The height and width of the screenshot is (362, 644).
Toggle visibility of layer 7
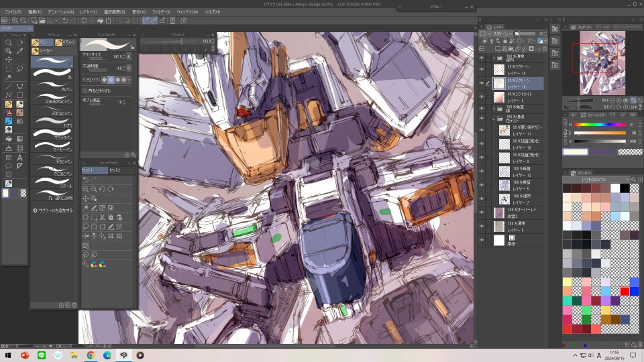[x=482, y=199]
